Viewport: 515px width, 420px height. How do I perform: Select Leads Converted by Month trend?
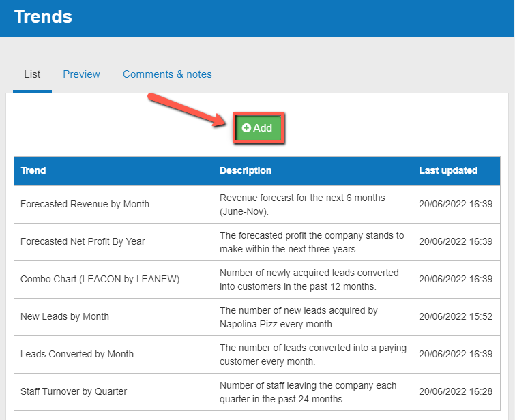pos(77,354)
